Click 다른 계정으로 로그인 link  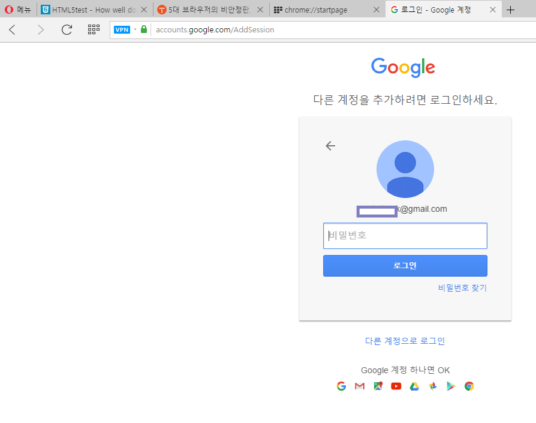pyautogui.click(x=405, y=341)
